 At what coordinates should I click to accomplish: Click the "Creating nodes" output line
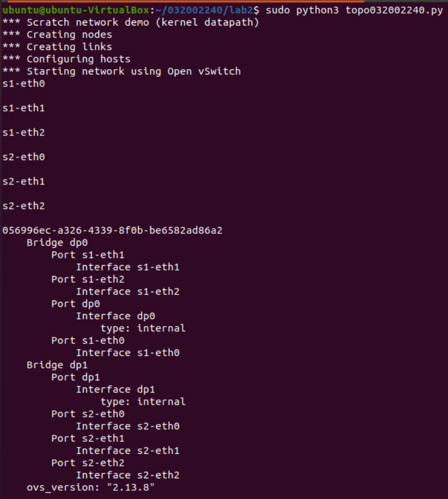pyautogui.click(x=57, y=35)
